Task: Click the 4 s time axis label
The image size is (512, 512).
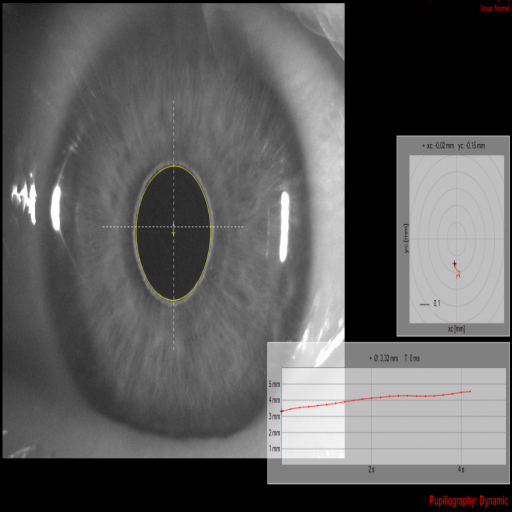Action: pos(461,469)
